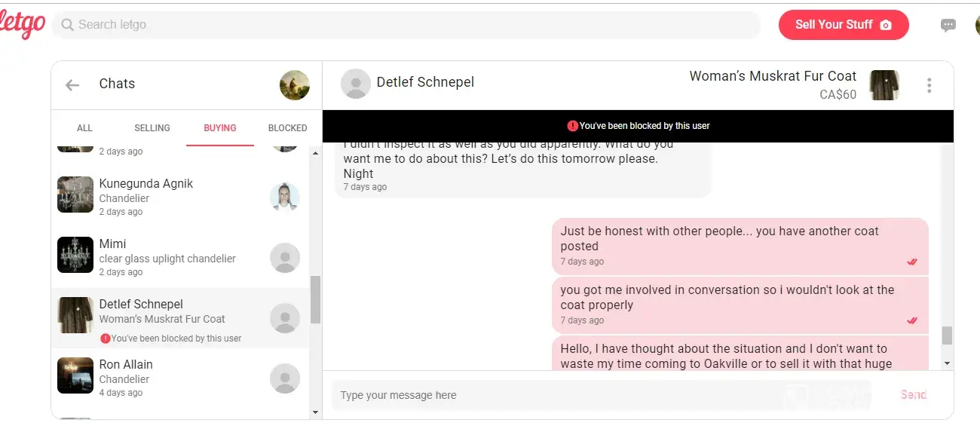Screen dimensions: 980x432
Task: Switch to the SELLING tab
Action: pos(152,128)
